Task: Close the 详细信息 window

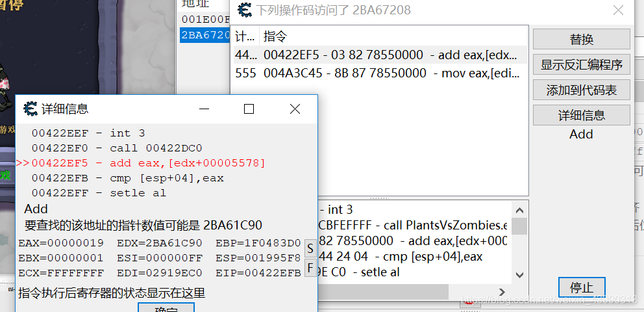Action: coord(295,109)
